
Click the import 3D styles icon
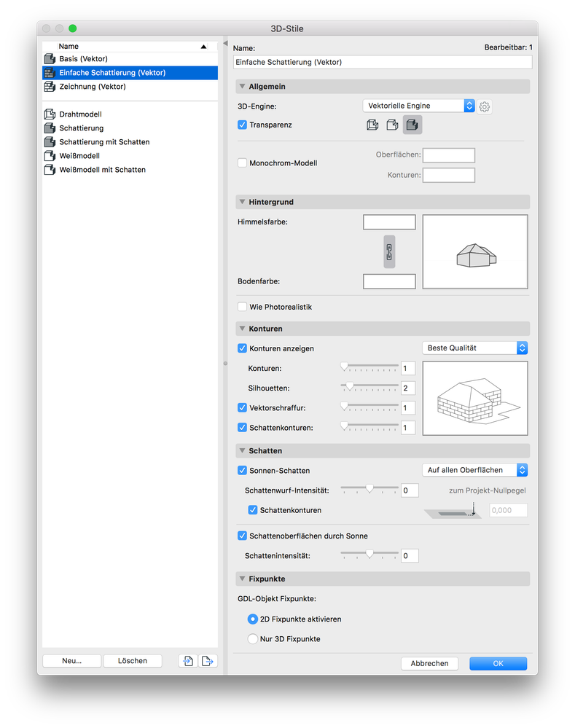[188, 661]
